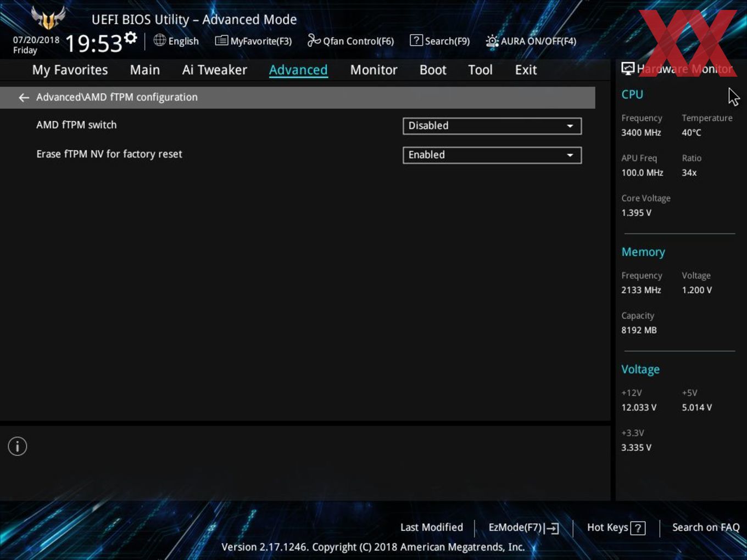
Task: Open the AMD fTPM switch dropdown
Action: point(492,126)
